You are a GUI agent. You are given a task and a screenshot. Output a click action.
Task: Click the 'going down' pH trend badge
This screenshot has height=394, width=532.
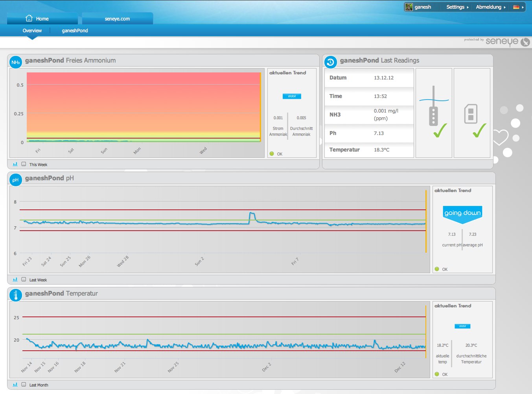[462, 213]
